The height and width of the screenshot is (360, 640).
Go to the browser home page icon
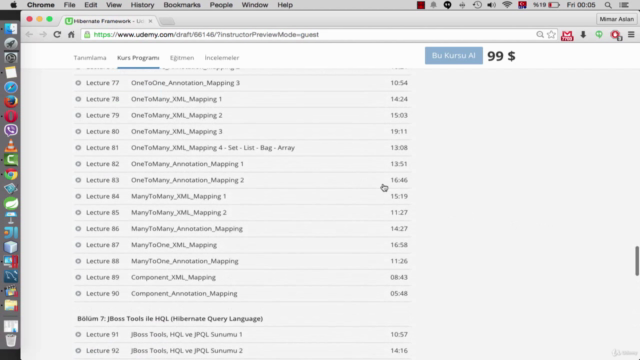[71, 35]
